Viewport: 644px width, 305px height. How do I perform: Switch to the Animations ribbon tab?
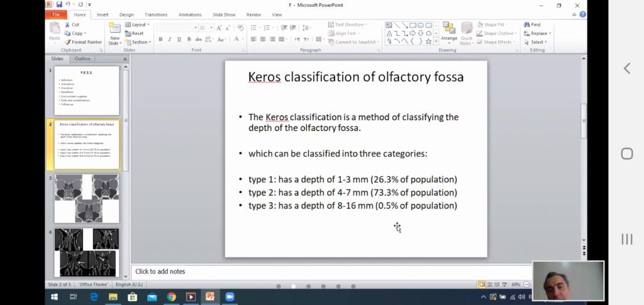[x=190, y=14]
